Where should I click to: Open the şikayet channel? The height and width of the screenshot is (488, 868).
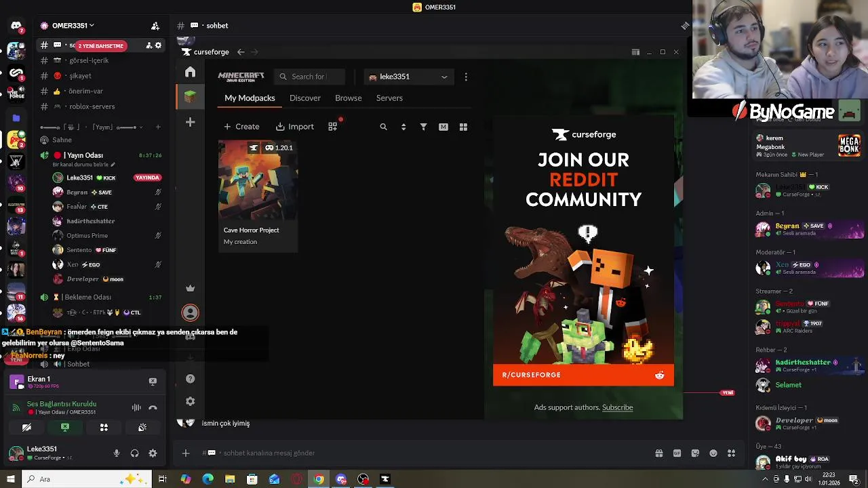(80, 76)
